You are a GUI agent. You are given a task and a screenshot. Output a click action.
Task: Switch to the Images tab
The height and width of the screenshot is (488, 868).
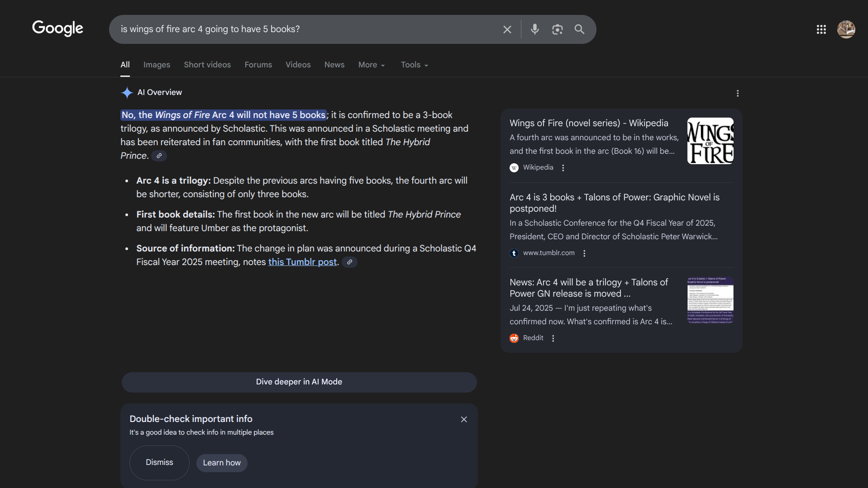(x=157, y=65)
